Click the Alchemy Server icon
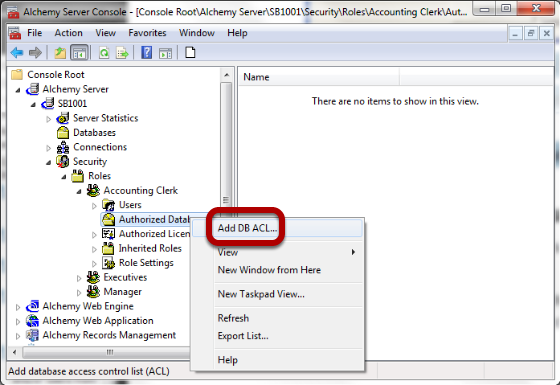 coord(32,89)
